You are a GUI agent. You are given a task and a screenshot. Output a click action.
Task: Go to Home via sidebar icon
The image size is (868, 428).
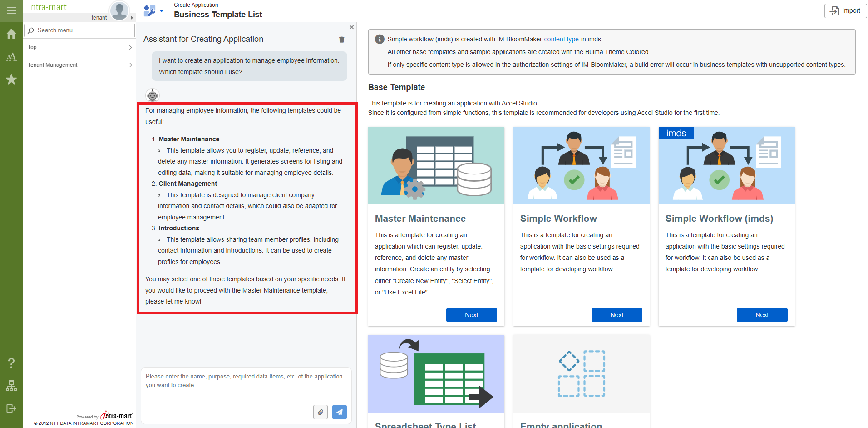11,34
